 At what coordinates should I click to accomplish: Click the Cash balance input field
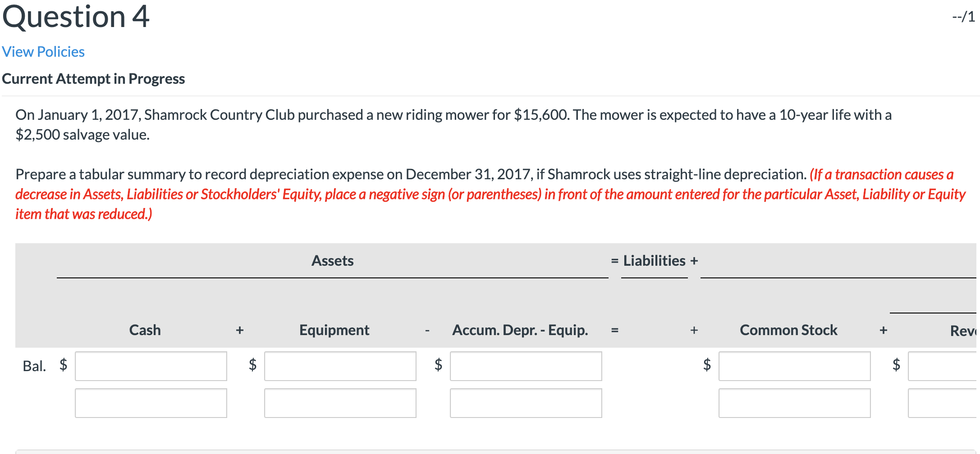[x=151, y=366]
